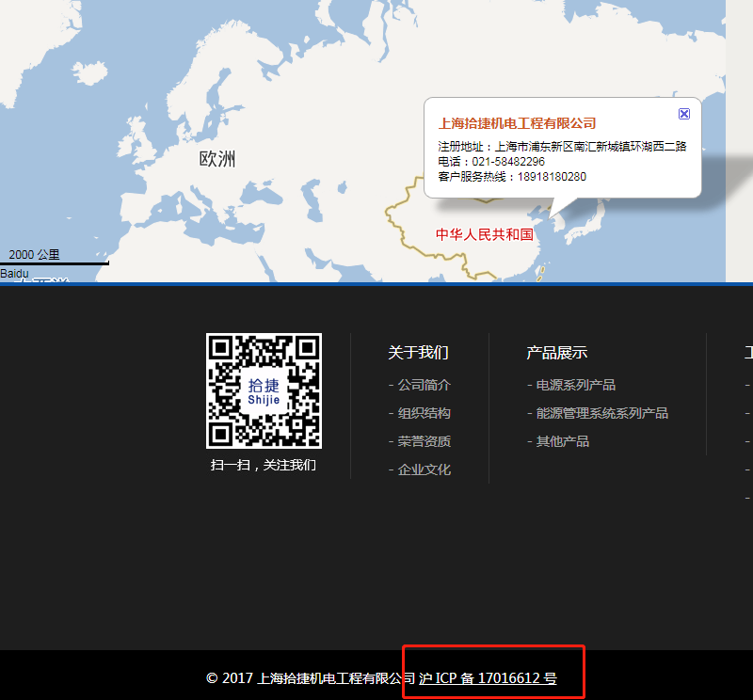Viewport: 753px width, 700px height.
Task: Click the Baidu logo on the map
Action: 14,273
